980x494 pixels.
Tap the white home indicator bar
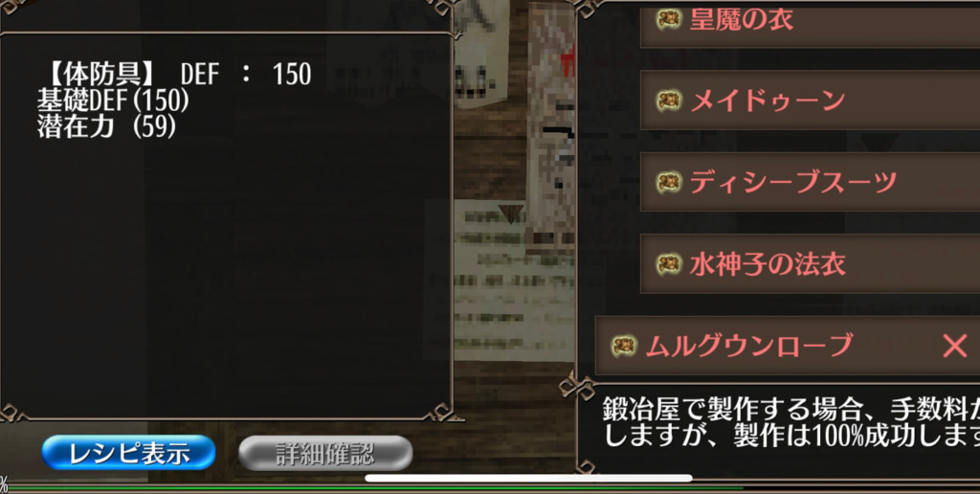pyautogui.click(x=528, y=479)
